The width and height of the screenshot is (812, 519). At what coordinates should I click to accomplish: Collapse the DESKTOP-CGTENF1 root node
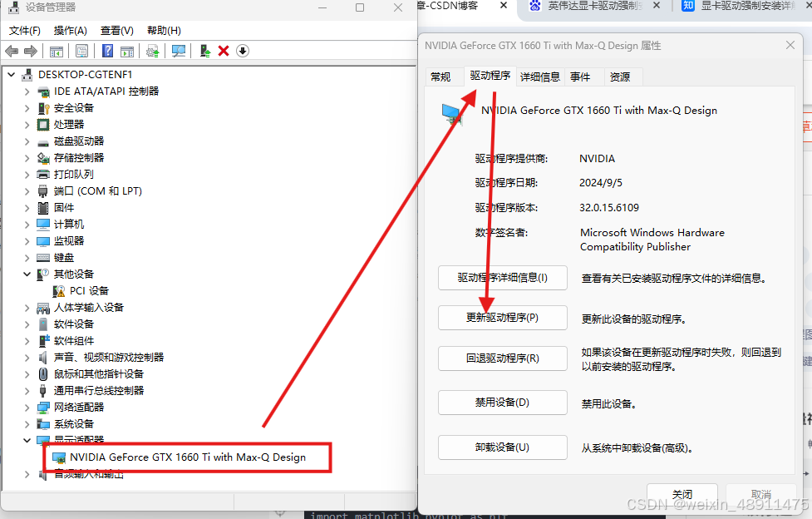point(12,75)
